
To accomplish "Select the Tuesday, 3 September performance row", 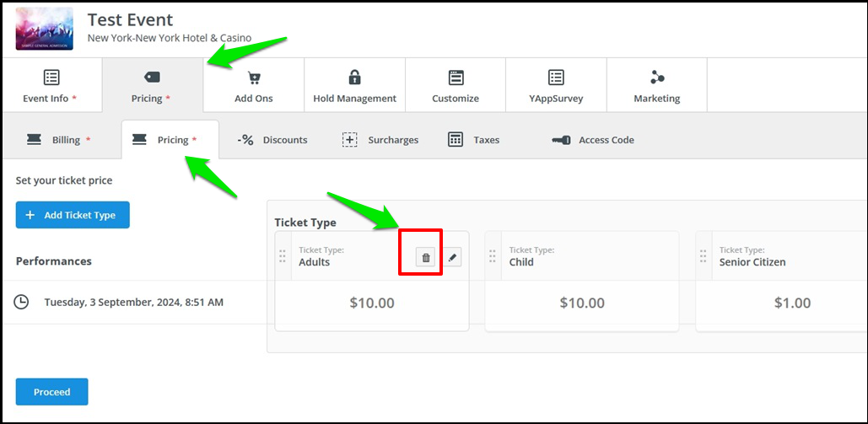I will (x=134, y=303).
